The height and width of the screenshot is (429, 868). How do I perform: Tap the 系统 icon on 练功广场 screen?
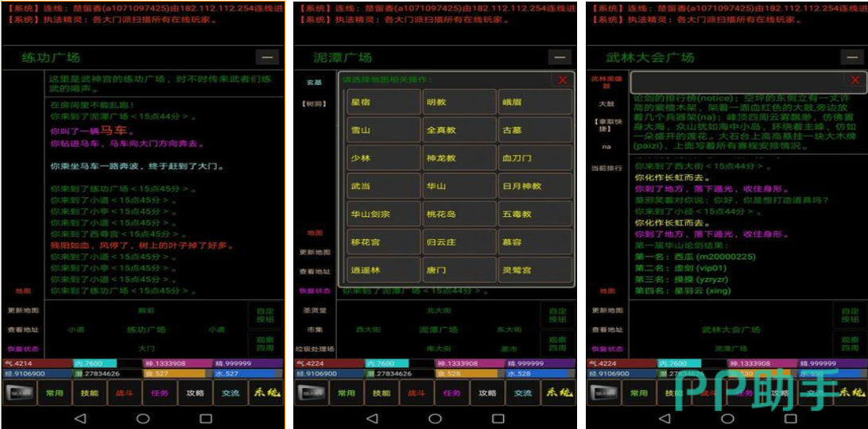pos(266,392)
